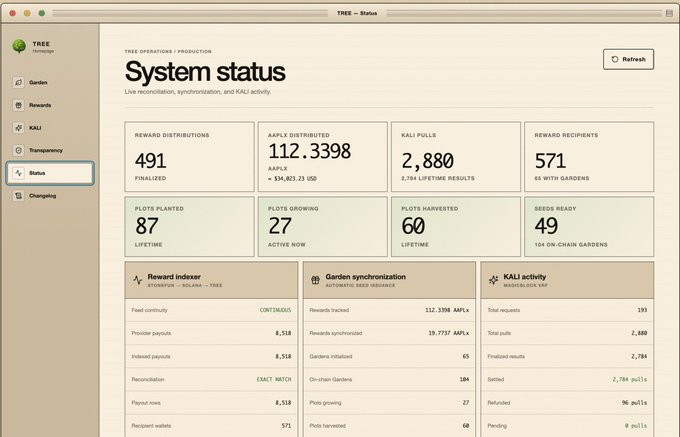Click the Plots harvested table row
680x437 pixels.
389,426
